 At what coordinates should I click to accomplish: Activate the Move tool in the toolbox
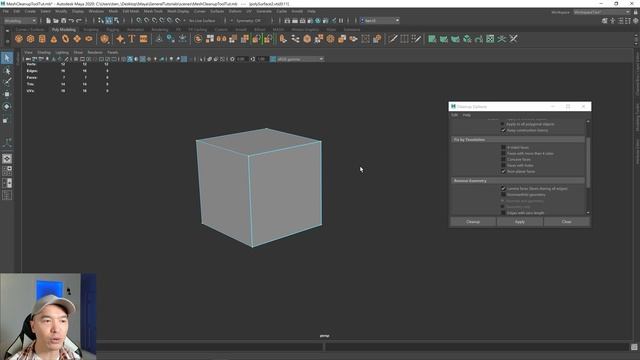click(x=7, y=95)
